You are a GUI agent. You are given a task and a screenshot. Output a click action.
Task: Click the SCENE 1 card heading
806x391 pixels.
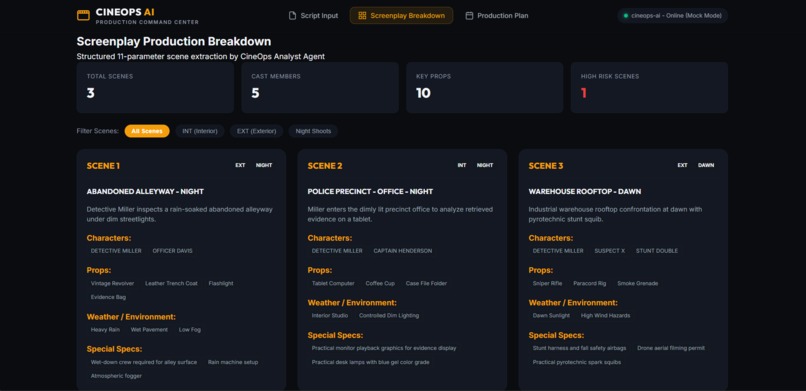[x=103, y=166]
